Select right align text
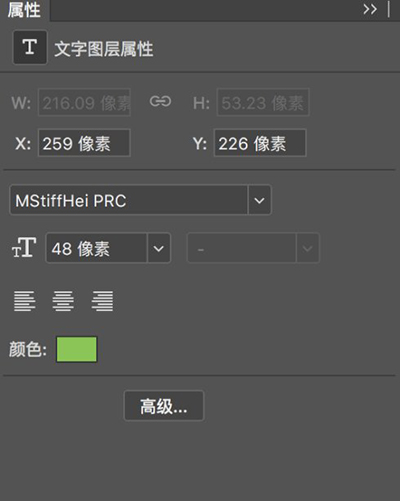 click(102, 301)
